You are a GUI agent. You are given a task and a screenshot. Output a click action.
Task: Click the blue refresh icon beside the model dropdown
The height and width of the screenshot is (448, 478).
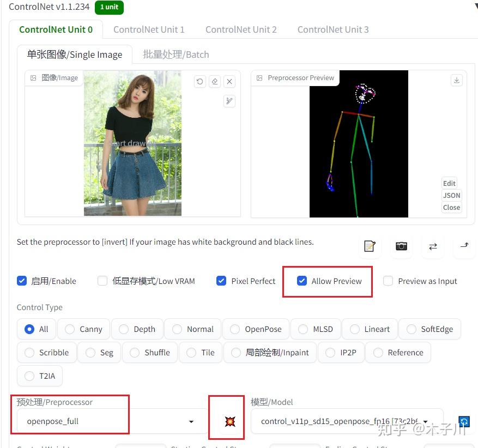(x=463, y=421)
